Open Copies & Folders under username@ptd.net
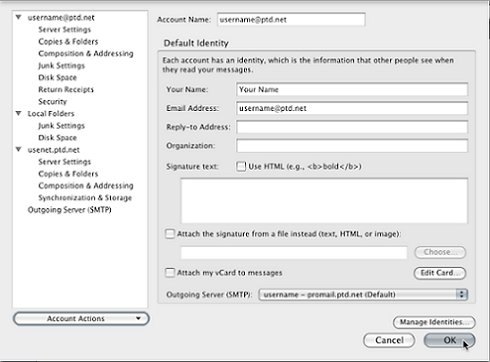The width and height of the screenshot is (490, 362). (x=68, y=42)
